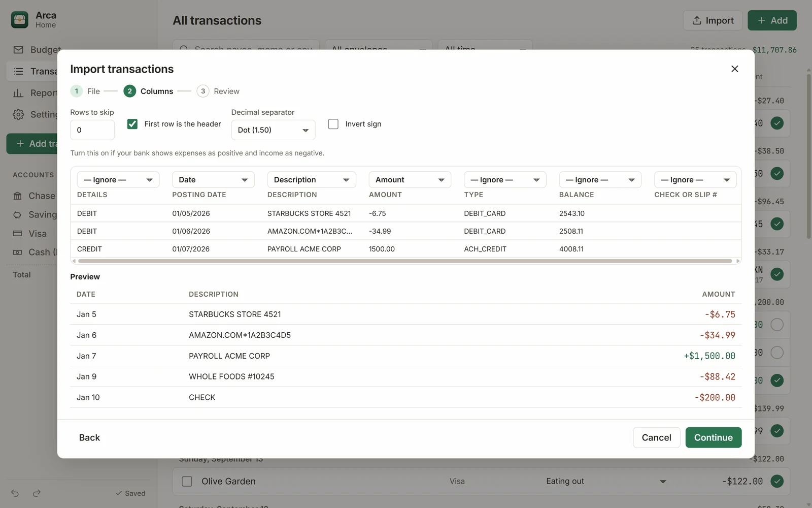812x508 pixels.
Task: Click the -34.99 amount cell
Action: point(380,231)
